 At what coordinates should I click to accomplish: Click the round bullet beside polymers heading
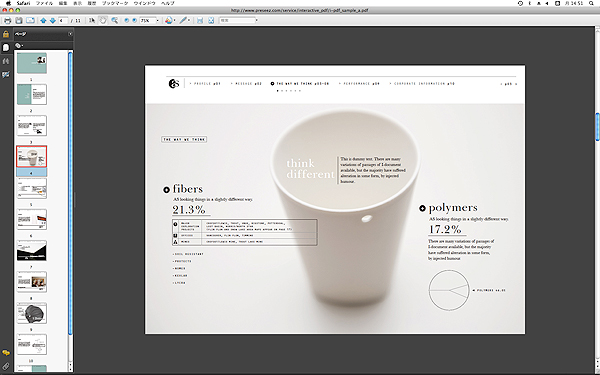422,209
